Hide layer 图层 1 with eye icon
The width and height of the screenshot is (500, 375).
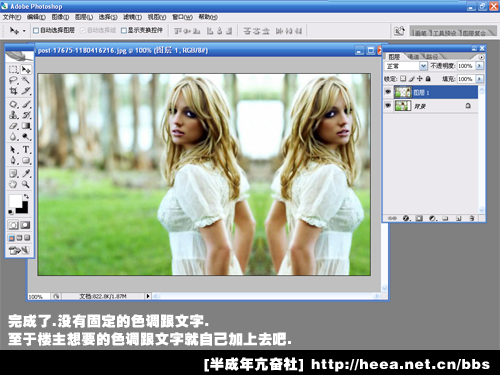(x=388, y=92)
